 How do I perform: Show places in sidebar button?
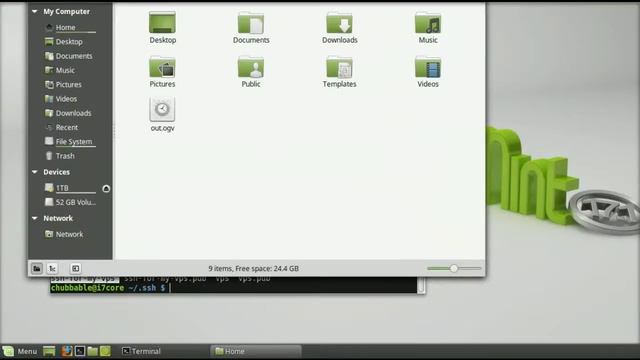point(37,269)
